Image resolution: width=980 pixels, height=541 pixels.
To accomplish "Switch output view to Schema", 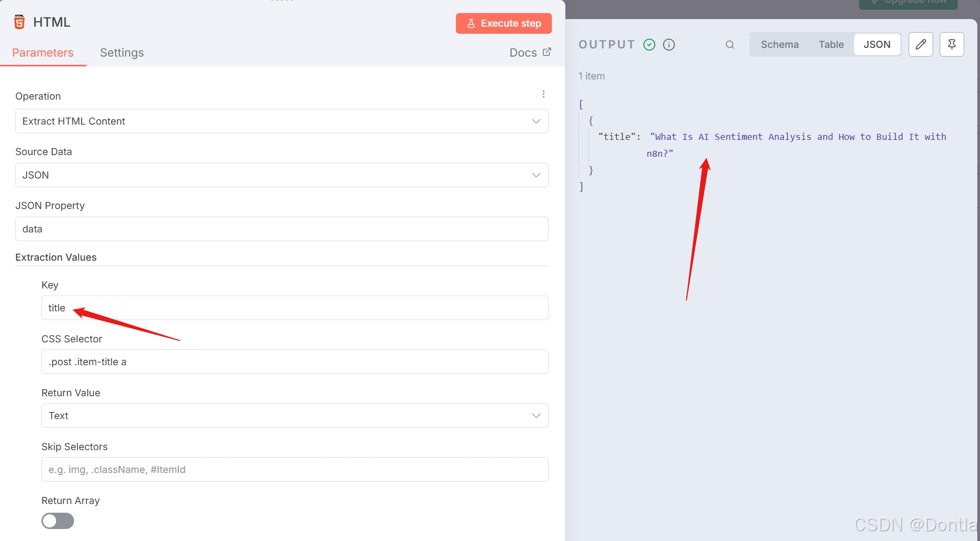I will tap(780, 45).
